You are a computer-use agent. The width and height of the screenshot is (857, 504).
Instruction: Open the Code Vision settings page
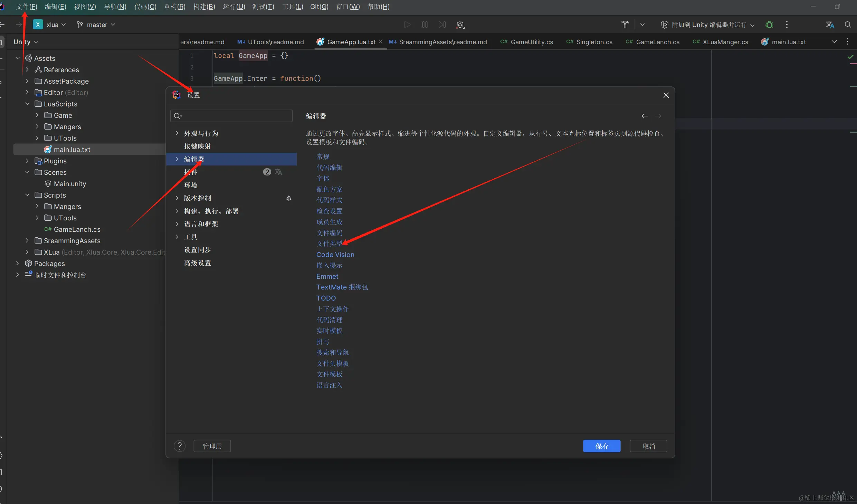(x=335, y=255)
